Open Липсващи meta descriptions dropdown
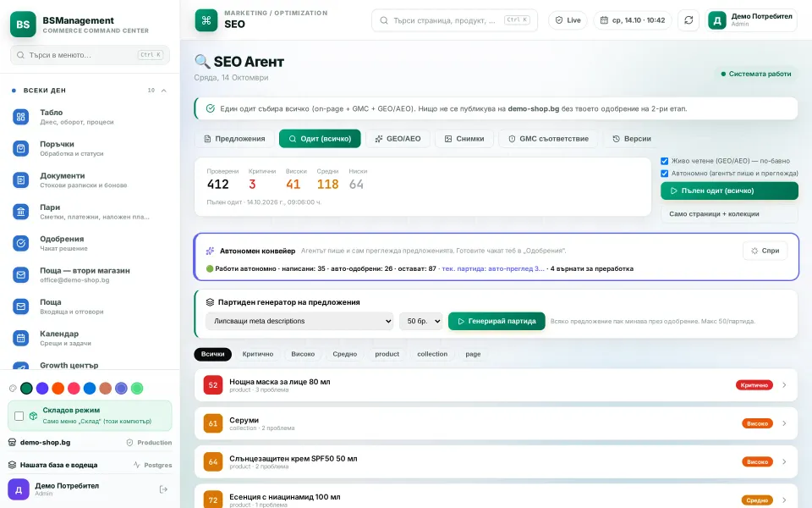 pyautogui.click(x=299, y=322)
